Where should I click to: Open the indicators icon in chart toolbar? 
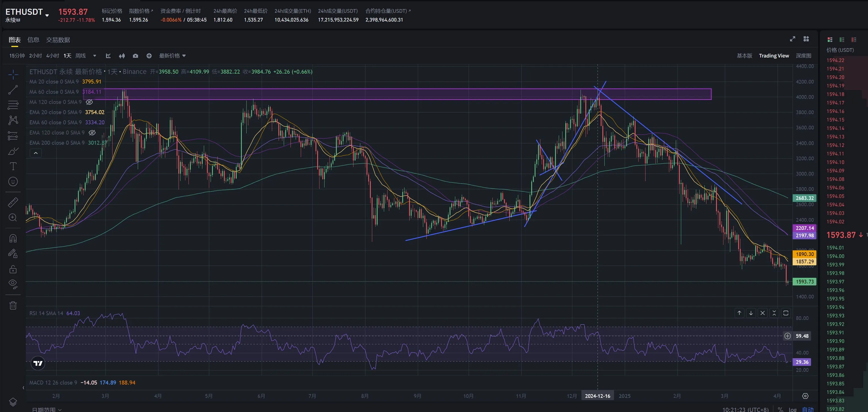(x=108, y=56)
